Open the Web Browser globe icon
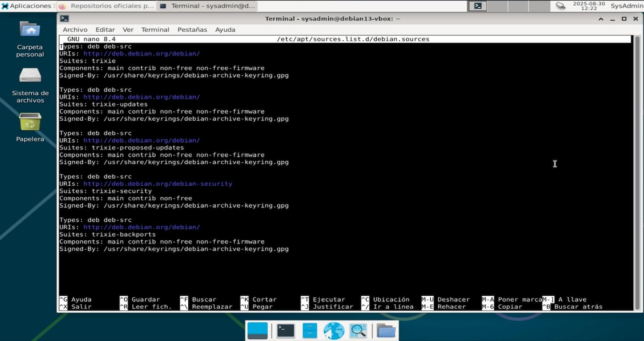Image resolution: width=644 pixels, height=341 pixels. (x=334, y=331)
